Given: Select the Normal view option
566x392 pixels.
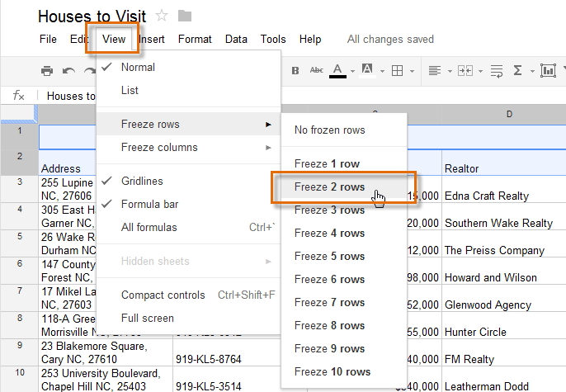Looking at the screenshot, I should coord(188,67).
